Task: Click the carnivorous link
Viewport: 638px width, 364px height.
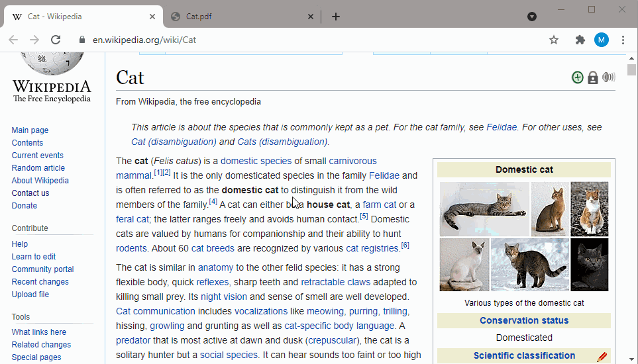Action: 352,161
